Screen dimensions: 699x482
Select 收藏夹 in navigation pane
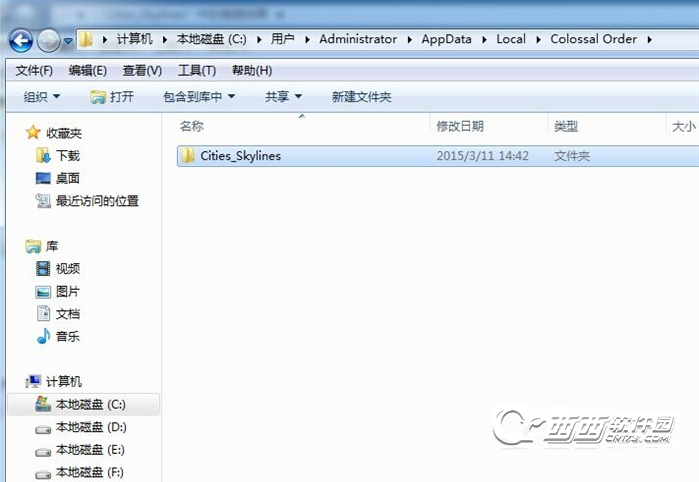point(64,133)
